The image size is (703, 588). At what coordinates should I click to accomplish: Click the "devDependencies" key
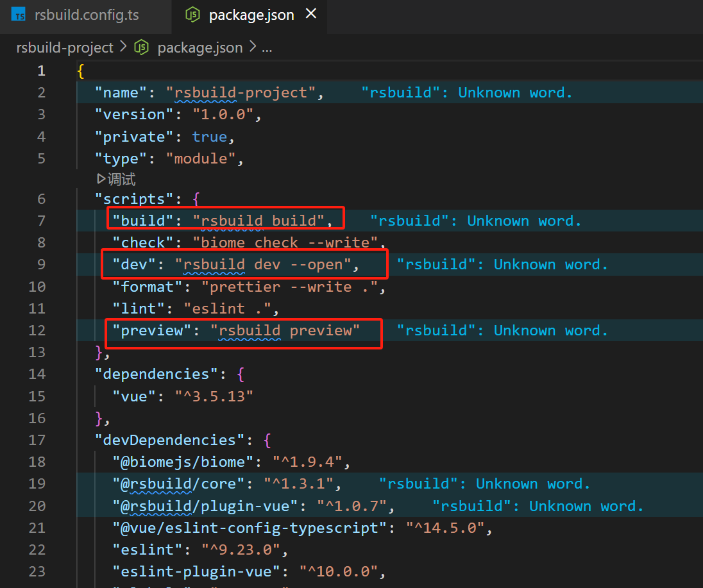click(x=170, y=440)
